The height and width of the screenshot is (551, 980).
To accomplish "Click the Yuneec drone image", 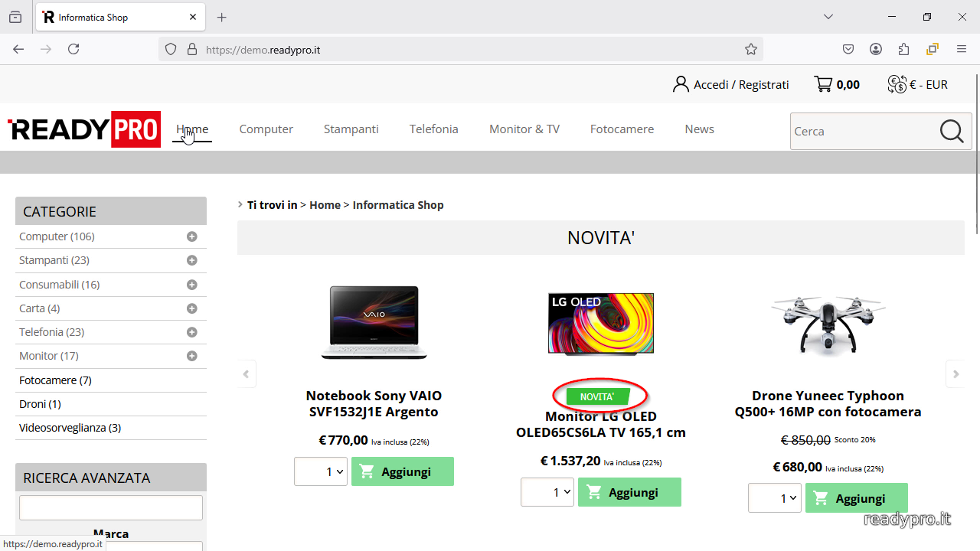I will point(828,327).
